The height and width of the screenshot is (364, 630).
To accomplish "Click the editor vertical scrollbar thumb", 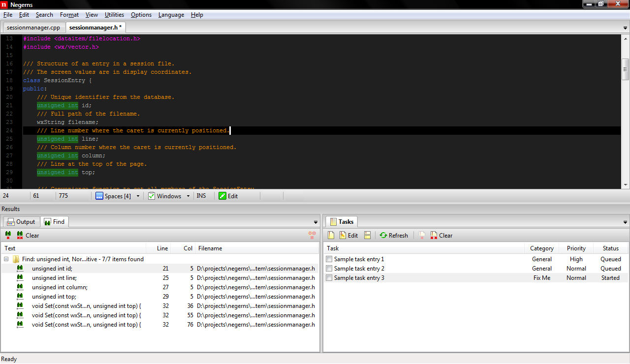I will 626,69.
